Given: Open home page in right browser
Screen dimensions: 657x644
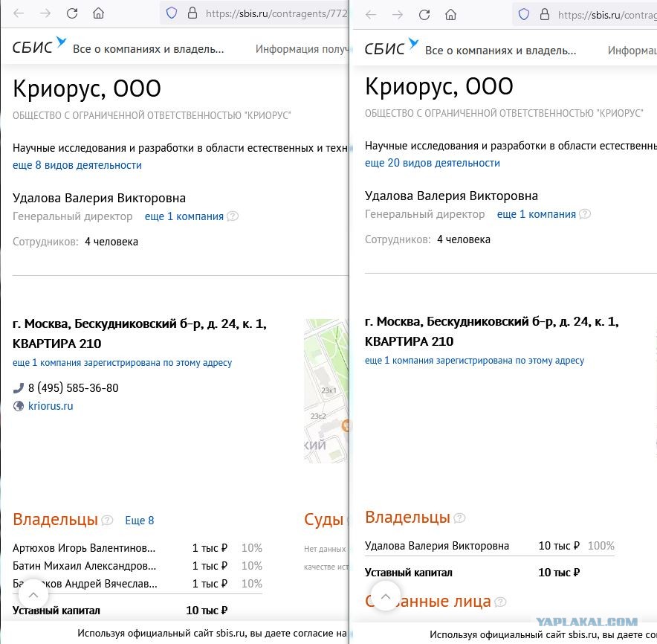Looking at the screenshot, I should pos(451,15).
